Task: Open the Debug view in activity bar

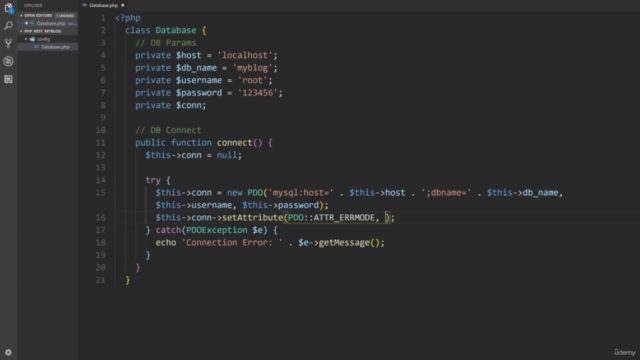Action: pos(8,61)
